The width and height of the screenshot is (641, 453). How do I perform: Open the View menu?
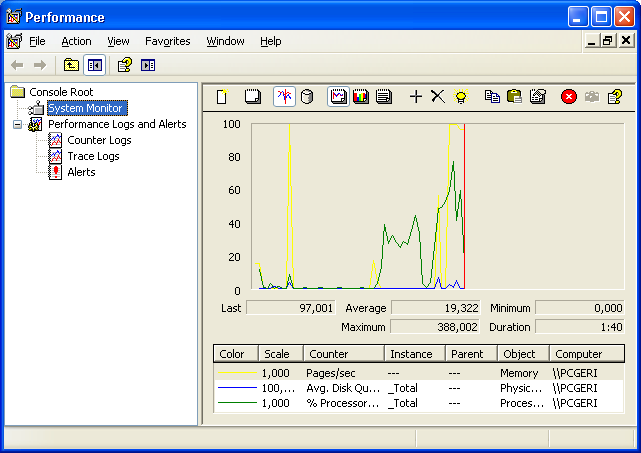pyautogui.click(x=118, y=41)
